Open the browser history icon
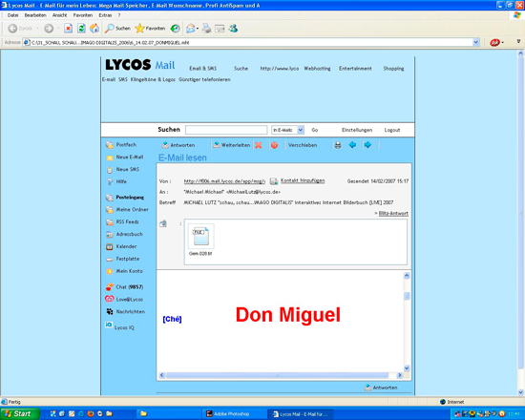Viewport: 525px width, 420px height. 175,29
